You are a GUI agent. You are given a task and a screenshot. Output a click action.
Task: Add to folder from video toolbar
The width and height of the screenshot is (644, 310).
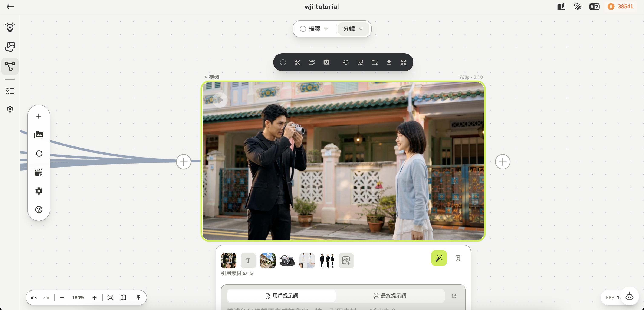coord(375,62)
